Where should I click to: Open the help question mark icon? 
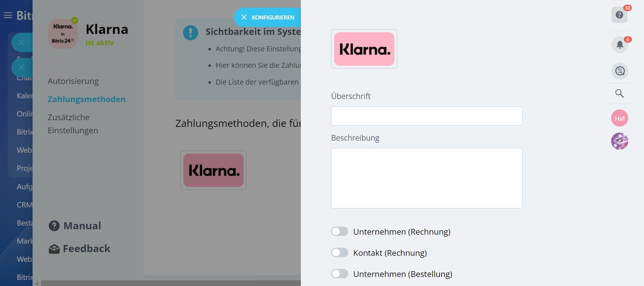pyautogui.click(x=619, y=15)
